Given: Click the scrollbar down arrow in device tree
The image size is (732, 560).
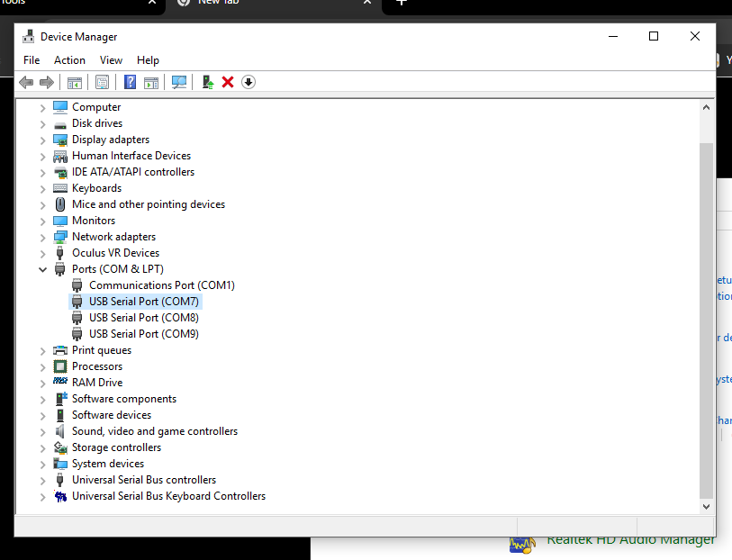Looking at the screenshot, I should (x=706, y=507).
